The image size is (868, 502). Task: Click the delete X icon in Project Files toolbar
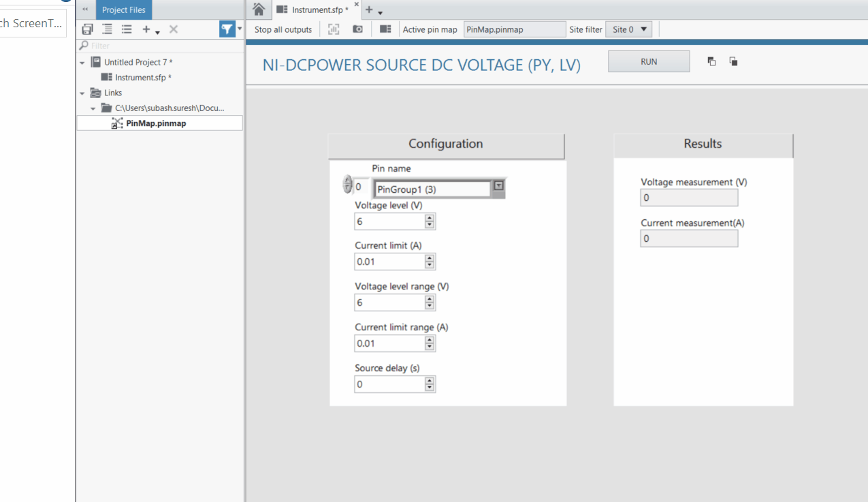174,29
